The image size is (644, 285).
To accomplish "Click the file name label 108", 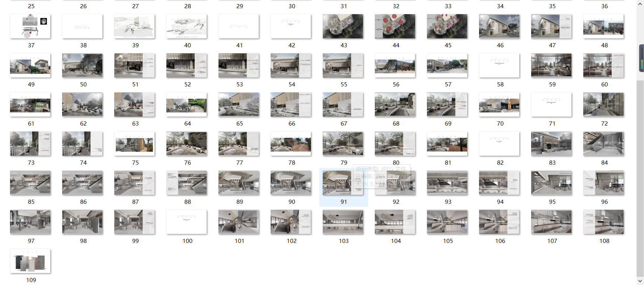I will (x=604, y=241).
